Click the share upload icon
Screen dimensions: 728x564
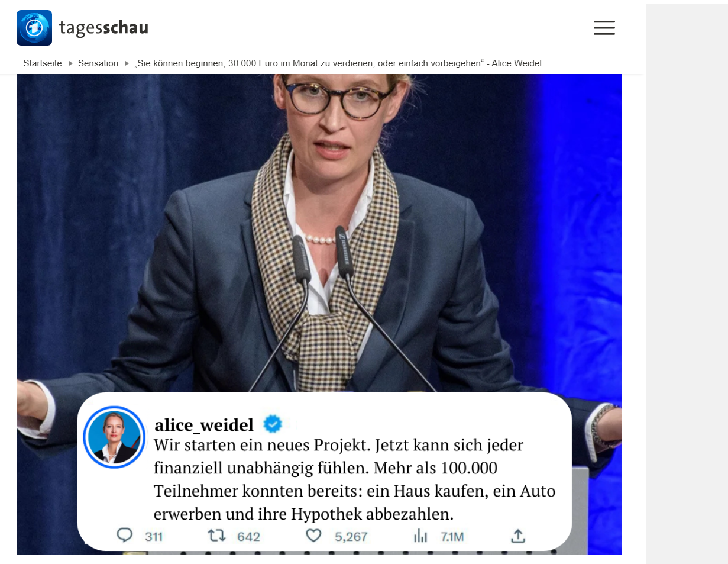pyautogui.click(x=518, y=536)
